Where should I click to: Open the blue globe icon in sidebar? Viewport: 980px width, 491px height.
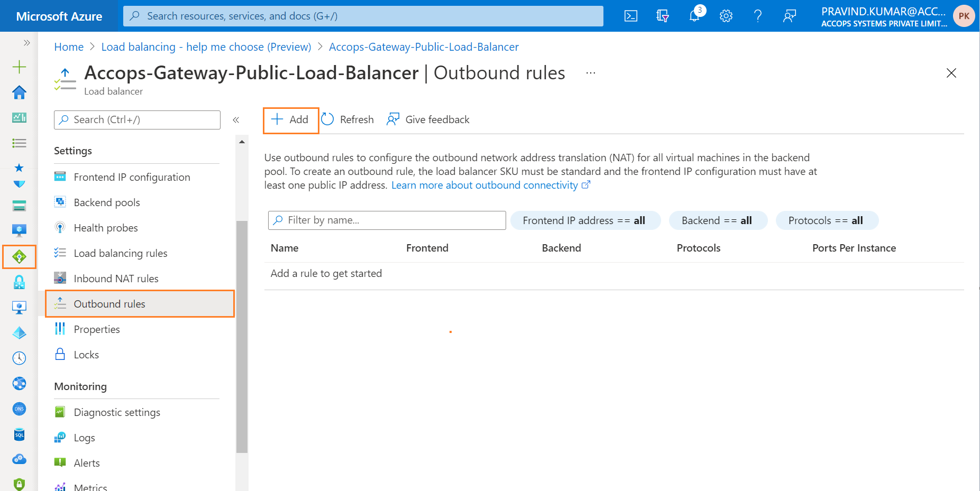(19, 384)
